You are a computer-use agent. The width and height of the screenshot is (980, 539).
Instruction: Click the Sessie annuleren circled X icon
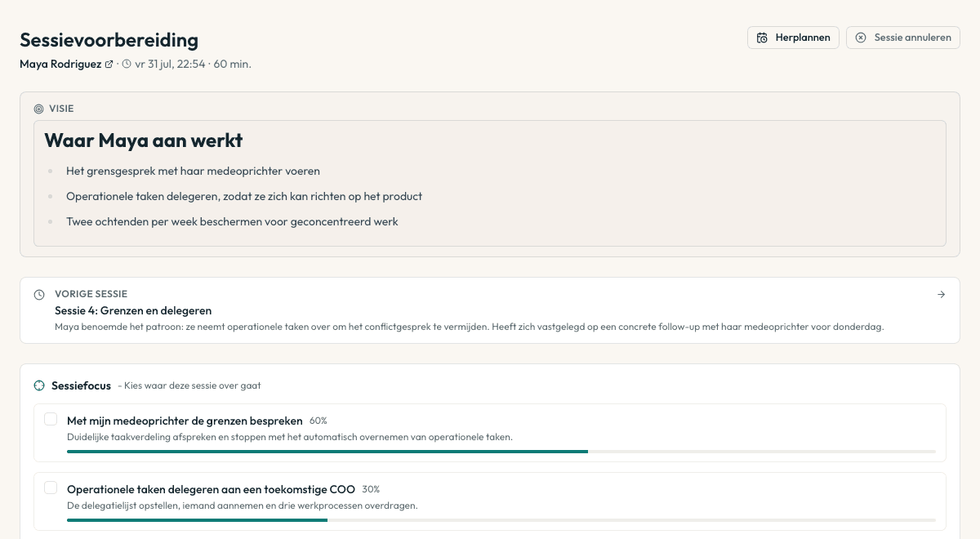tap(861, 38)
